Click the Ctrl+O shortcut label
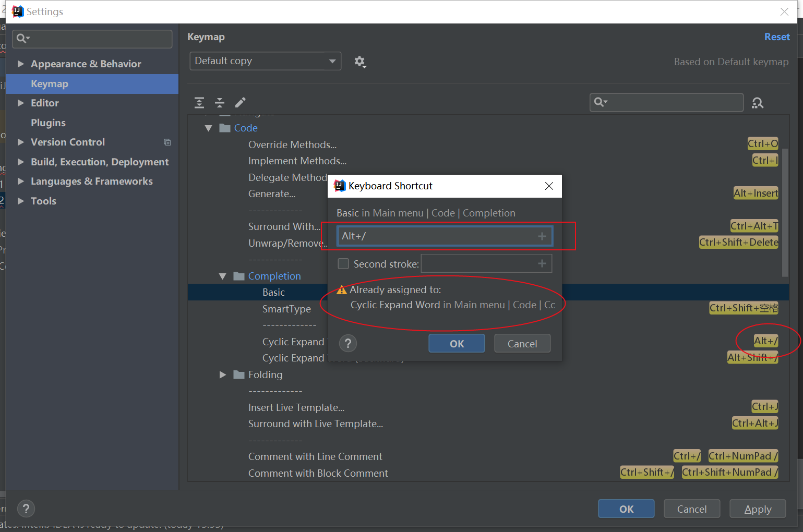 (763, 143)
